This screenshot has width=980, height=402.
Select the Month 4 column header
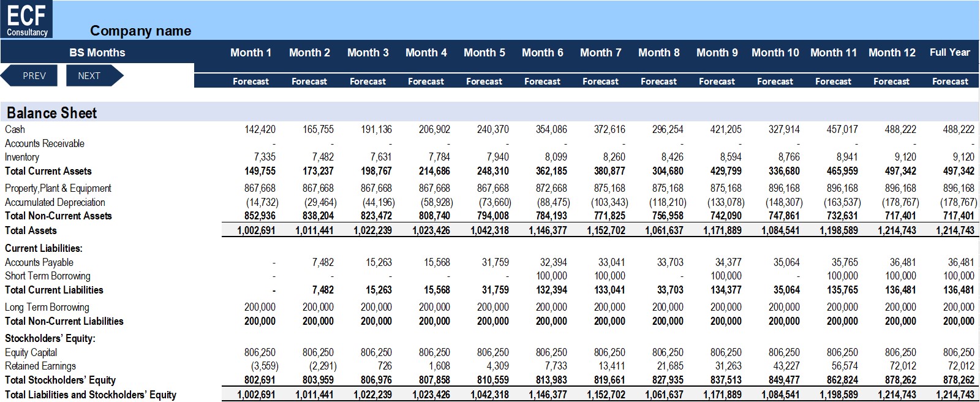pyautogui.click(x=426, y=53)
